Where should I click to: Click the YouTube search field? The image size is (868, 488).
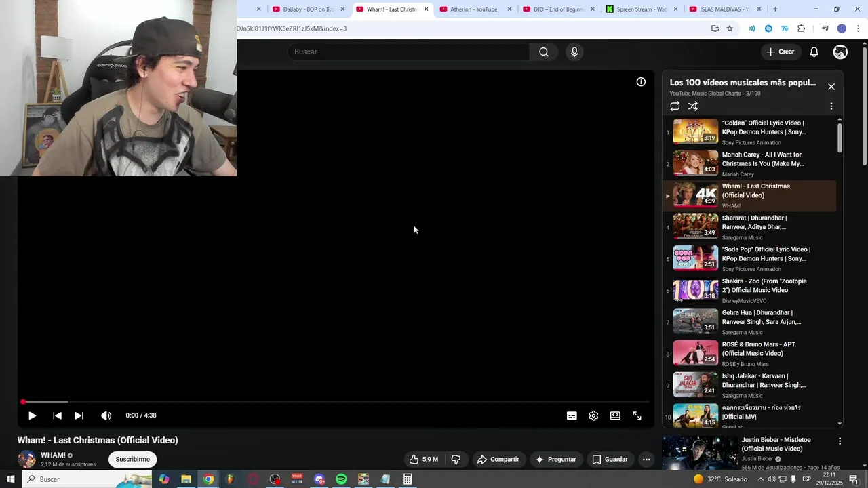[409, 52]
